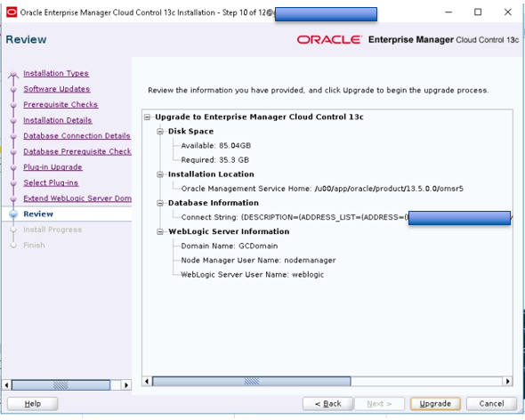Collapse the Upgrade to Enterprise Manager root node
This screenshot has height=420, width=525.
pos(147,117)
